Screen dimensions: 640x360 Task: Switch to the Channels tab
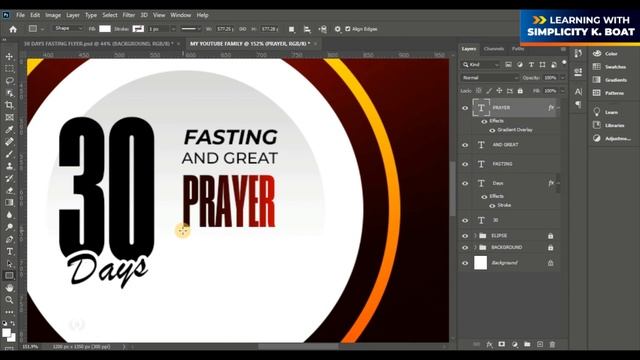[494, 49]
